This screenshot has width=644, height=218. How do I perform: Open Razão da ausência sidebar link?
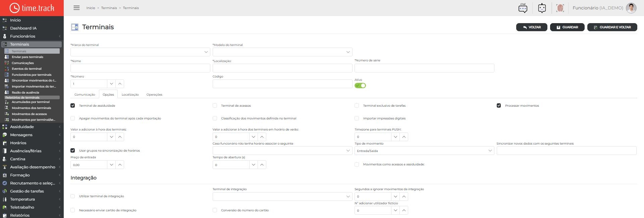tap(25, 93)
